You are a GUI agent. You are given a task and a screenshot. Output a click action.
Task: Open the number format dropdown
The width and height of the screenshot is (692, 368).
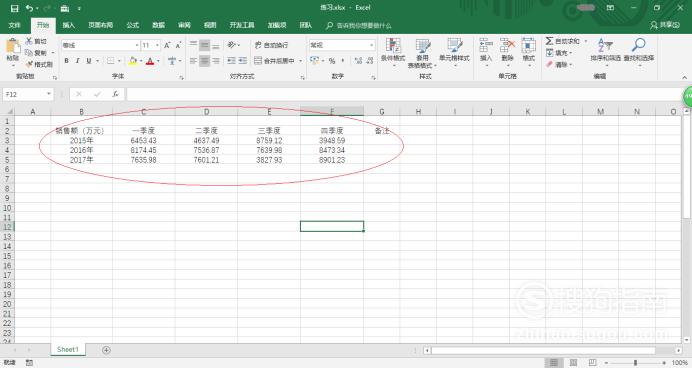[x=372, y=45]
